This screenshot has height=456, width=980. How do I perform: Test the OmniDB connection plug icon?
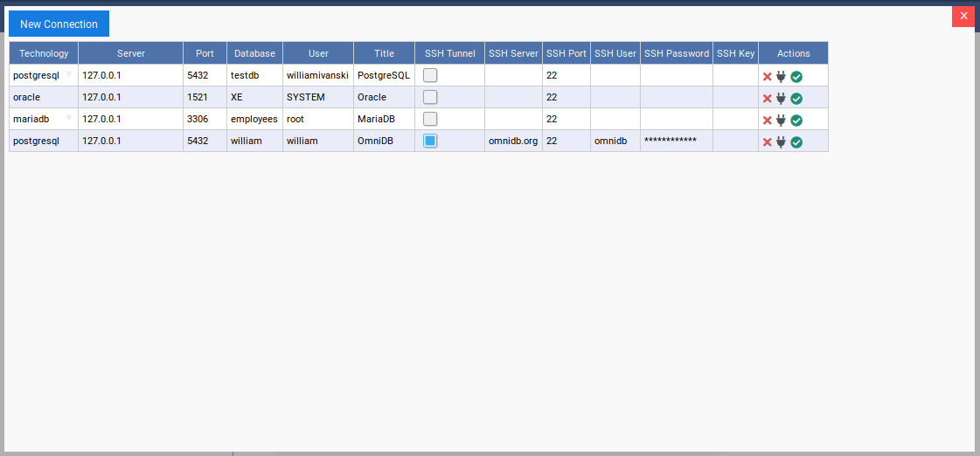[x=781, y=142]
